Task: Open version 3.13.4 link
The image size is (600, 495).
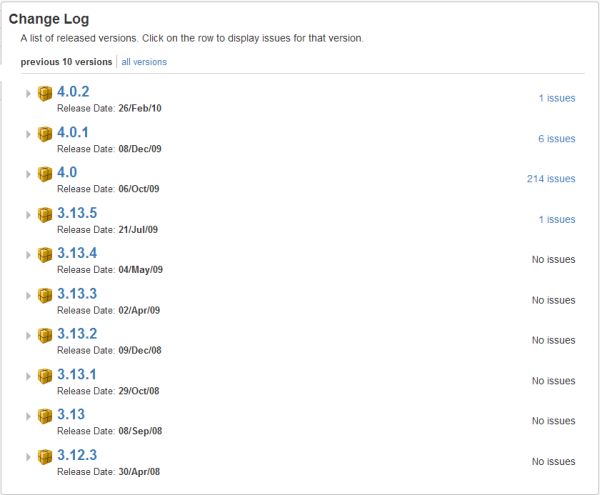Action: [77, 253]
